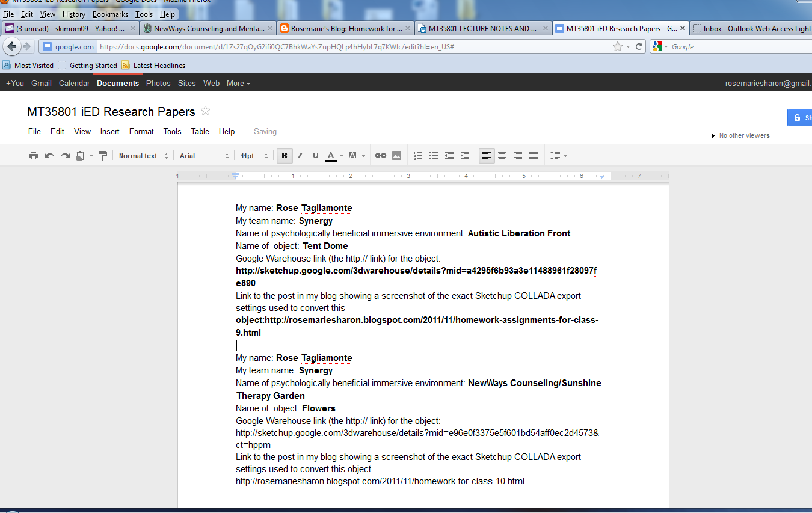Image resolution: width=812 pixels, height=513 pixels.
Task: Close the MT35801 iED Research Papers tab
Action: coord(682,28)
